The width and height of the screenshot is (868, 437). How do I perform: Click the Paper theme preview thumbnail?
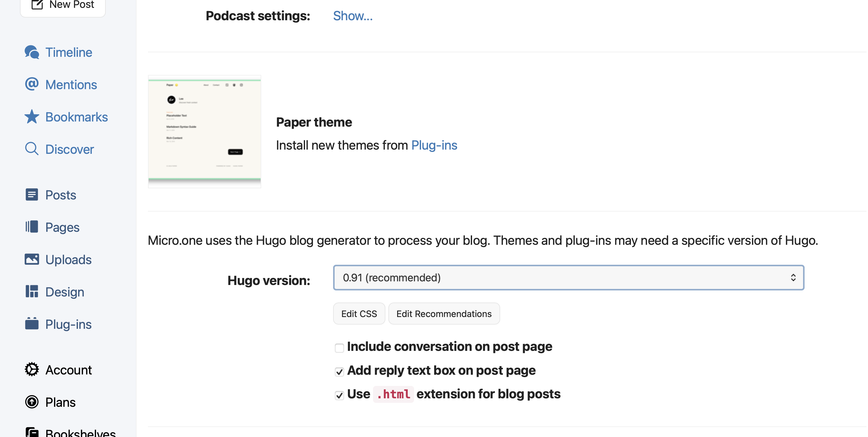(x=204, y=131)
